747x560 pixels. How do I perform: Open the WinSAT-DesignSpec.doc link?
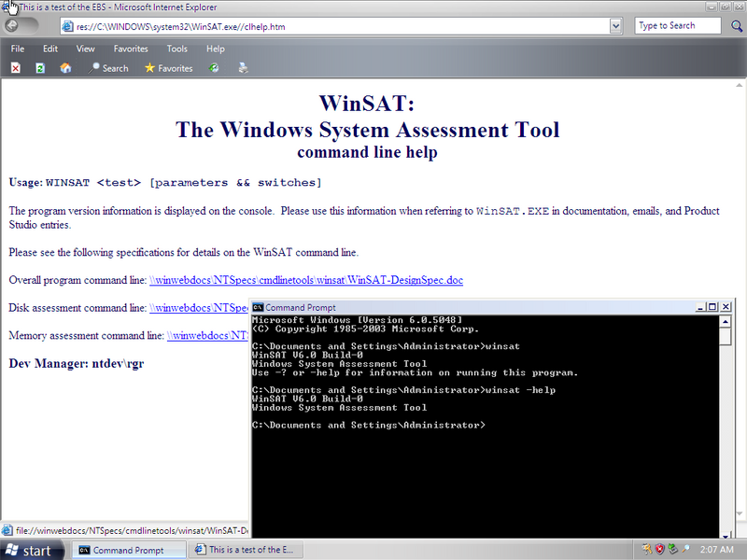click(306, 280)
